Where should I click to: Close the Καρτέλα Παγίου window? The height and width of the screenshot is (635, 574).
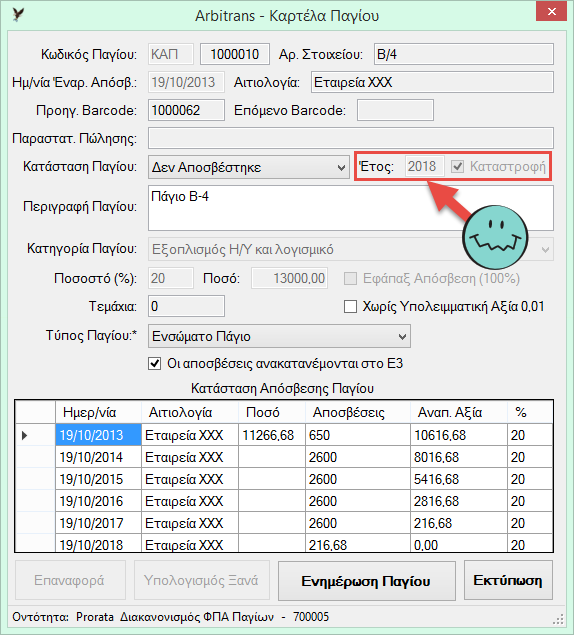551,12
